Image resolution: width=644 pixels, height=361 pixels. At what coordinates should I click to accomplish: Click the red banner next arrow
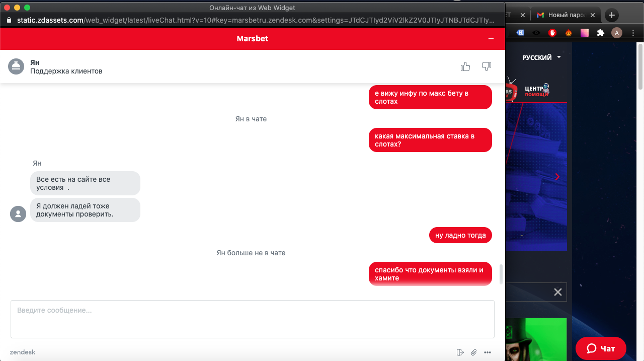coord(557,177)
